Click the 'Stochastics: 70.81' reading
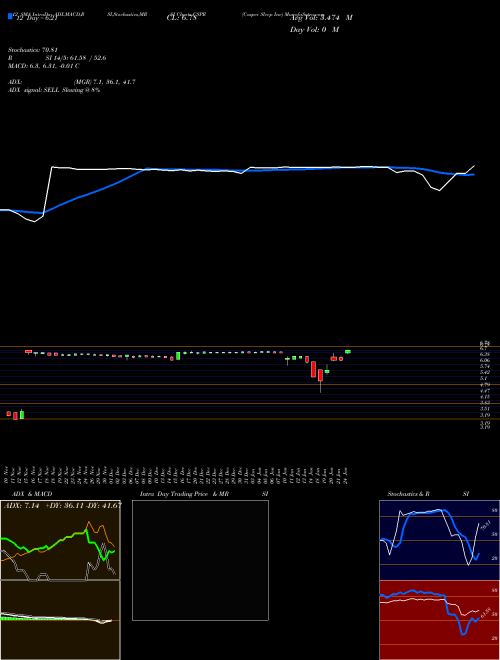Image resolution: width=500 pixels, height=660 pixels. (33, 50)
